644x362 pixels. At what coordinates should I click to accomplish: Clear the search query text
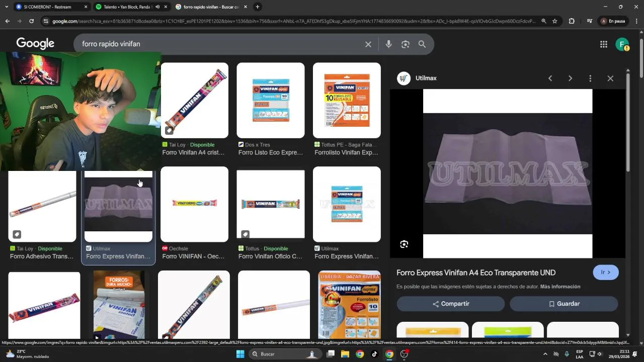click(x=368, y=44)
